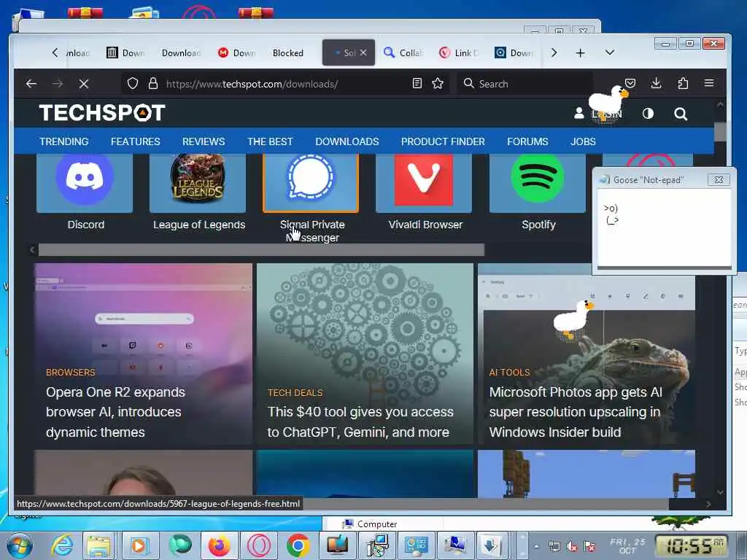Open Spotify download icon tile

(538, 183)
